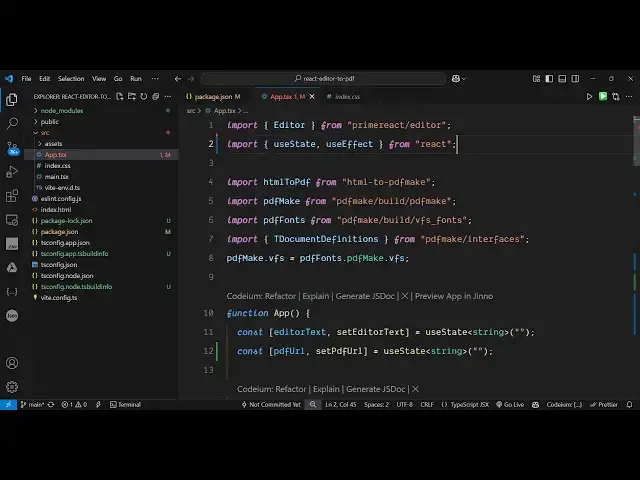Open Copilot dropdown arrow in title bar
Viewport: 640px width, 480px height.
[464, 79]
